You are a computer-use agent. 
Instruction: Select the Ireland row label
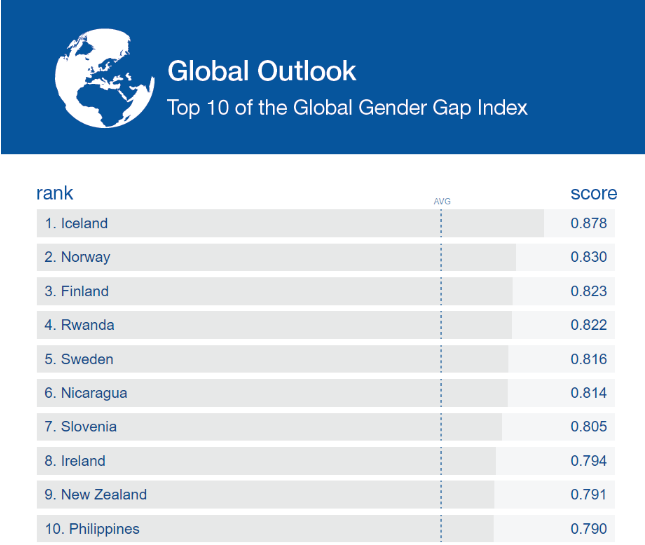click(x=75, y=461)
